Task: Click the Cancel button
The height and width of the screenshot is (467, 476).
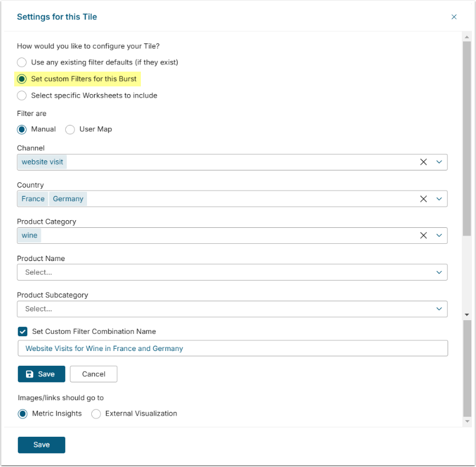Action: coord(94,374)
